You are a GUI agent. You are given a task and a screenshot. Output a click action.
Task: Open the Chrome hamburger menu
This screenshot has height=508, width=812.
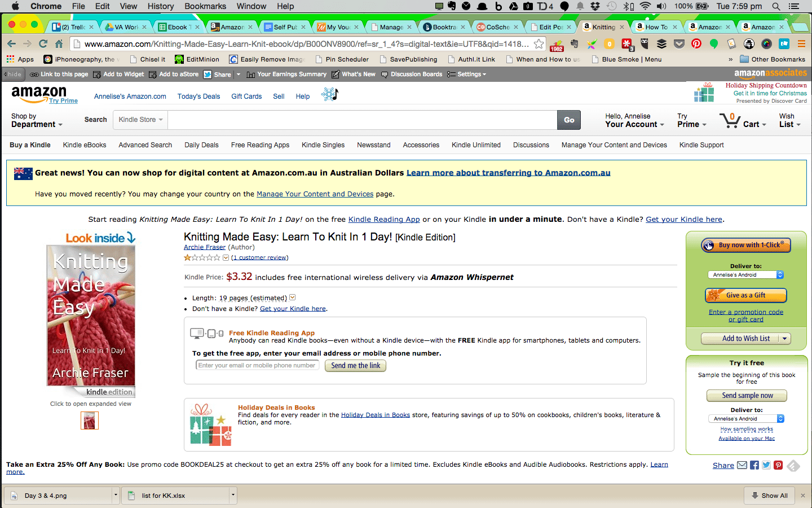click(x=801, y=43)
